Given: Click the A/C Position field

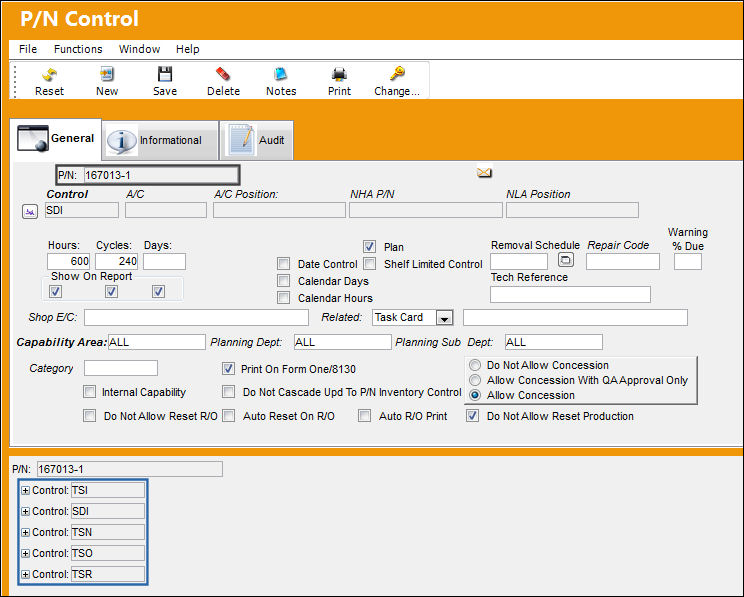Looking at the screenshot, I should point(279,210).
